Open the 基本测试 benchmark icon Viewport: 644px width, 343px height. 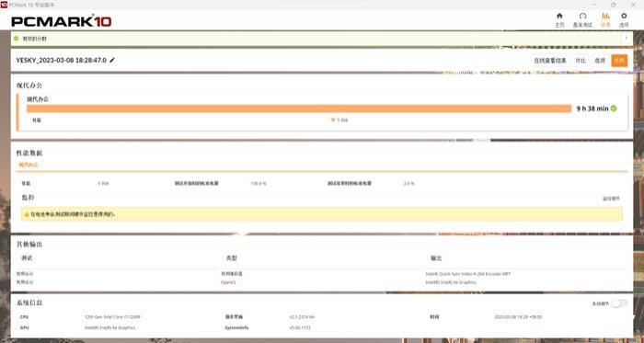point(582,16)
